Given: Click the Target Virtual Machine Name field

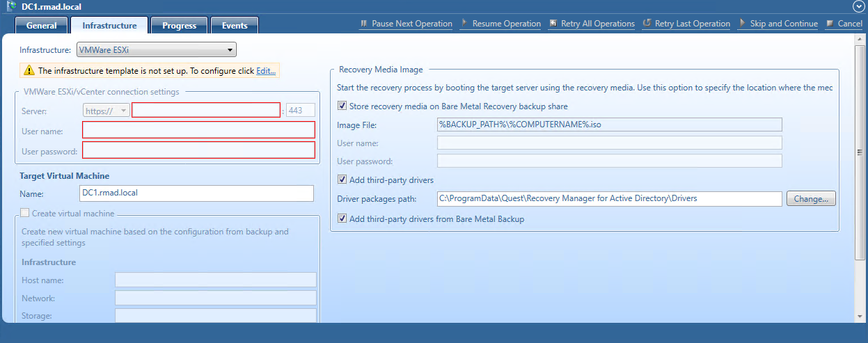Looking at the screenshot, I should click(197, 193).
